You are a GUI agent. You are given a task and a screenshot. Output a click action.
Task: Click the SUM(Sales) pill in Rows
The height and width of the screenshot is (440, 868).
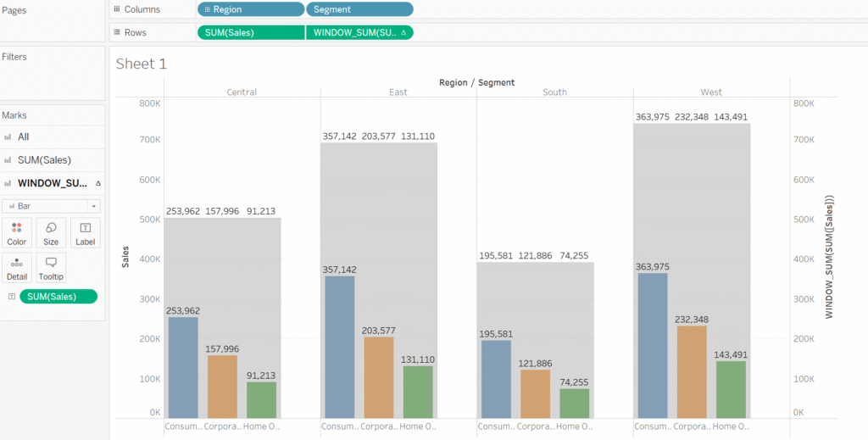(x=251, y=33)
